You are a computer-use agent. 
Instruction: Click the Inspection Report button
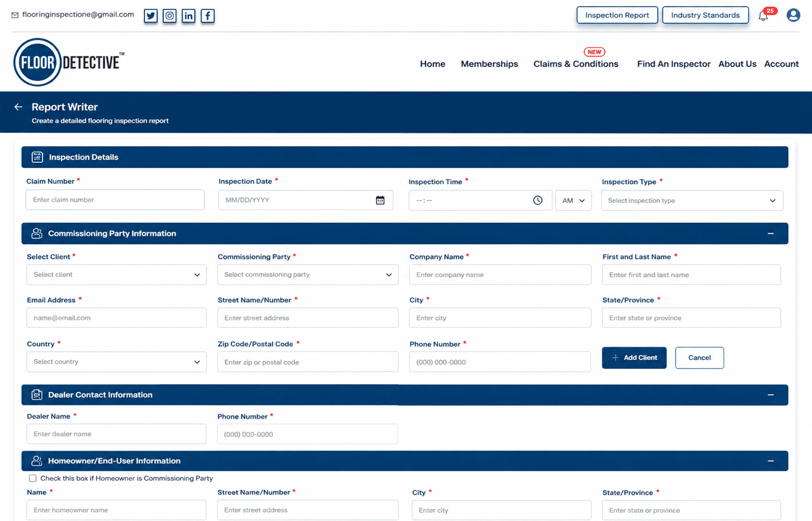pos(617,15)
